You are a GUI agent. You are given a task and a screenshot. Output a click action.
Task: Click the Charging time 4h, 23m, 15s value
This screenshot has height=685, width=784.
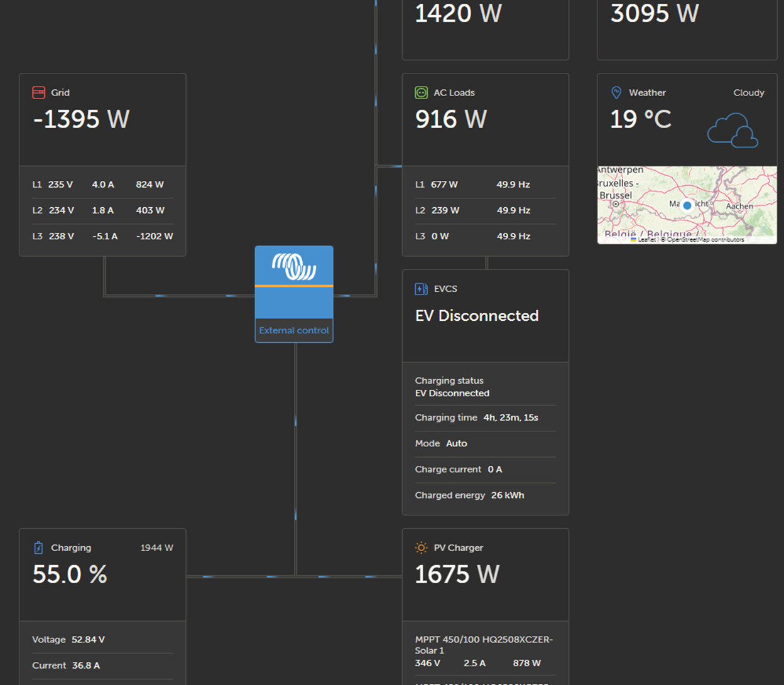511,418
